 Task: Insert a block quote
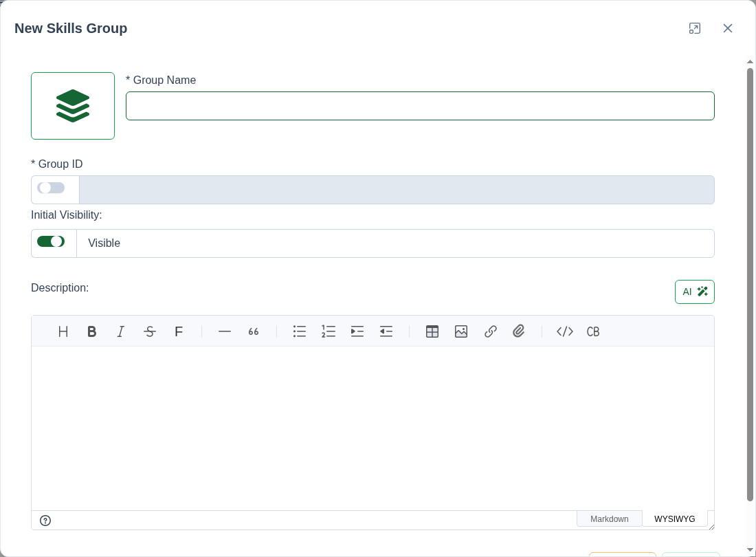[254, 331]
